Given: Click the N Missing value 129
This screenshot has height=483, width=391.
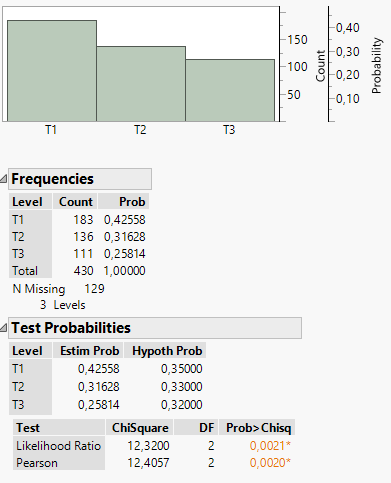Looking at the screenshot, I should click(x=94, y=289).
